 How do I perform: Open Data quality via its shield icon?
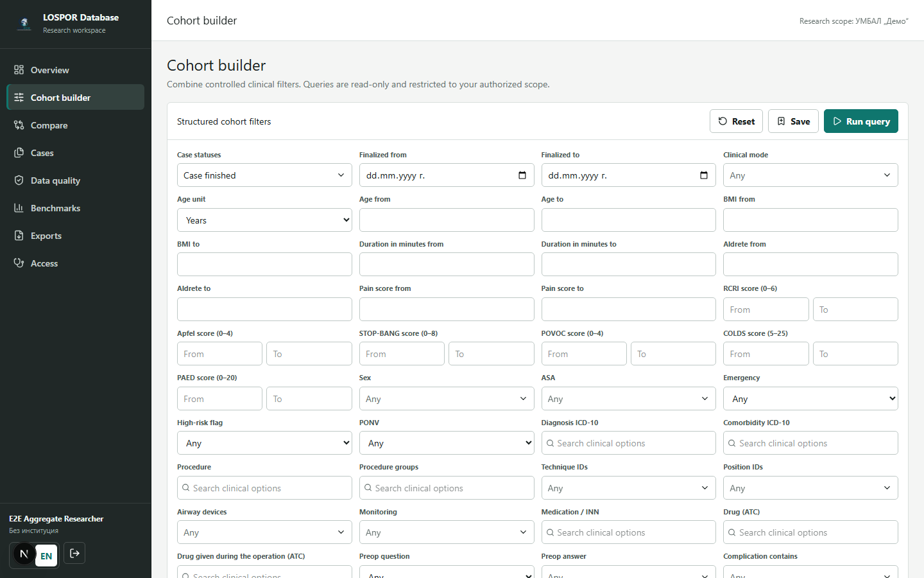(x=19, y=180)
